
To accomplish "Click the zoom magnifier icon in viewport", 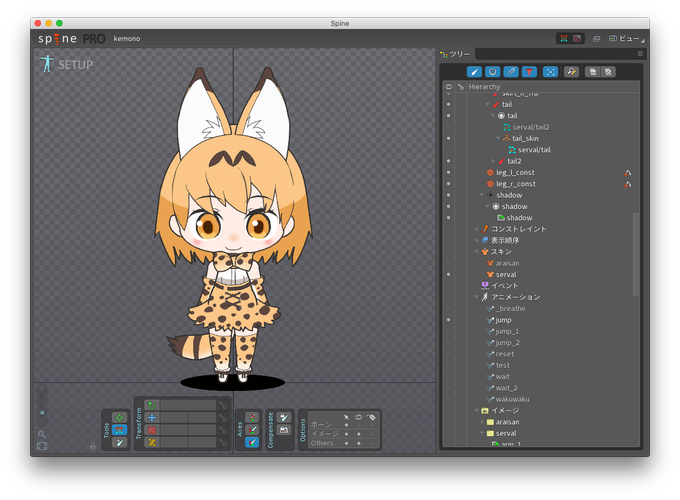I will point(42,434).
